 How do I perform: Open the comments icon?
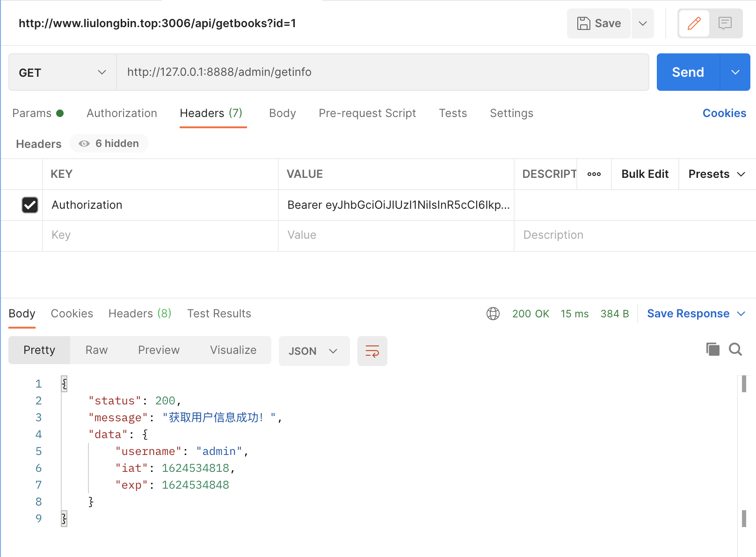(725, 23)
